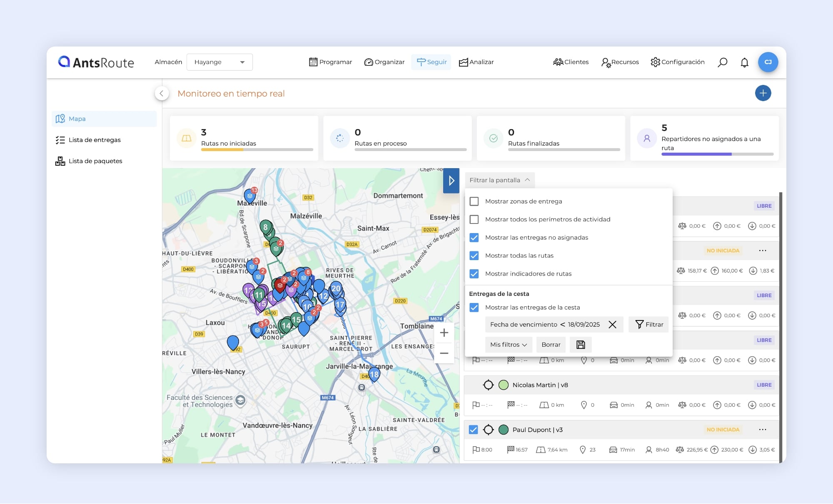Enable Mostrar zonas de entrega checkbox
833x504 pixels.
pos(474,201)
